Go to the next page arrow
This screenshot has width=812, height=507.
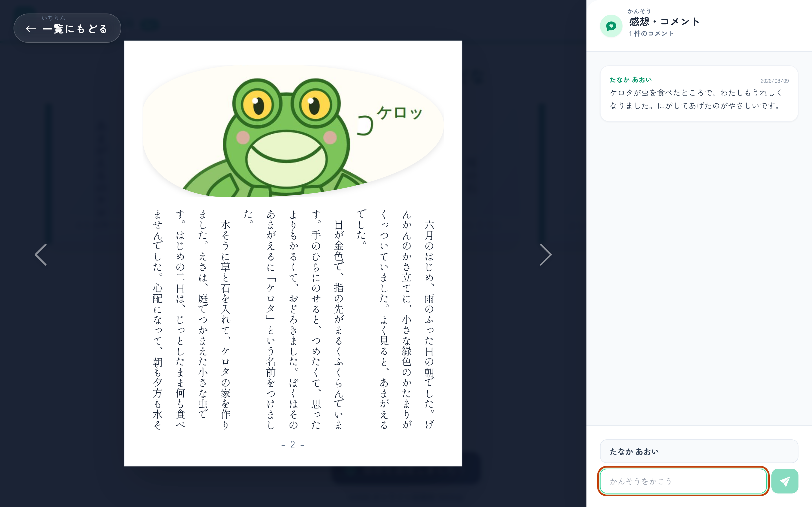[545, 255]
